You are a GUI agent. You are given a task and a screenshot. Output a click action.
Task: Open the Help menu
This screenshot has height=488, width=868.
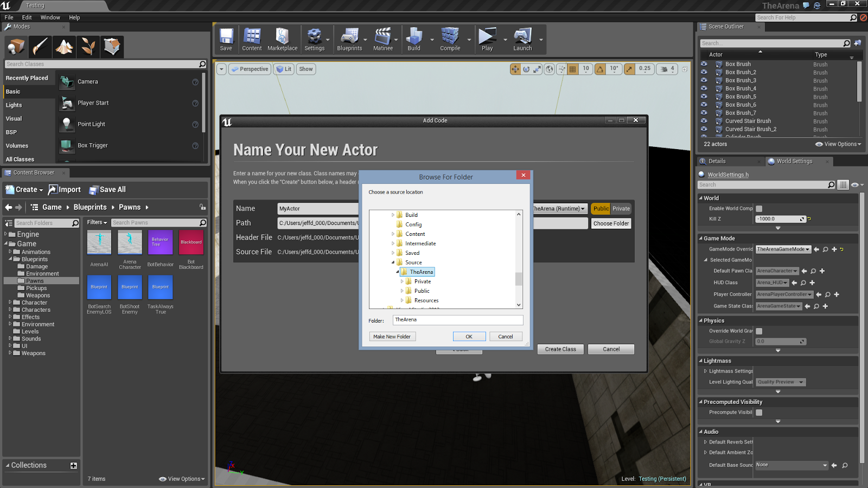pyautogui.click(x=74, y=17)
